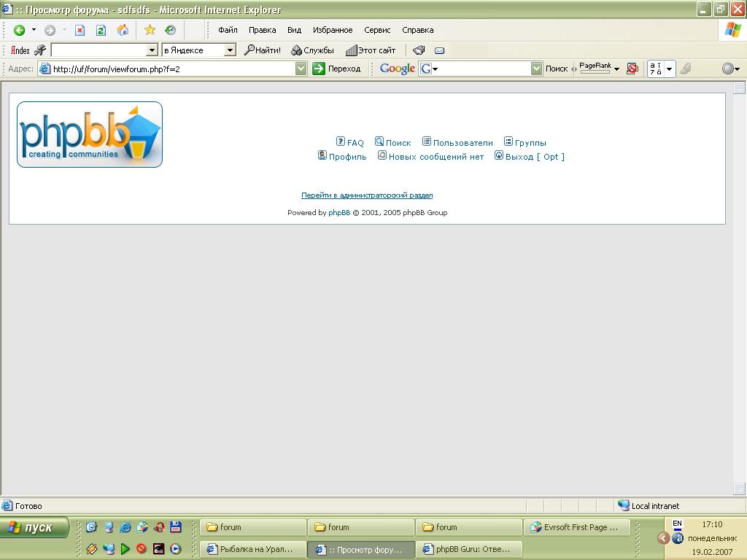Open the Файл menu
747x560 pixels.
pos(228,30)
